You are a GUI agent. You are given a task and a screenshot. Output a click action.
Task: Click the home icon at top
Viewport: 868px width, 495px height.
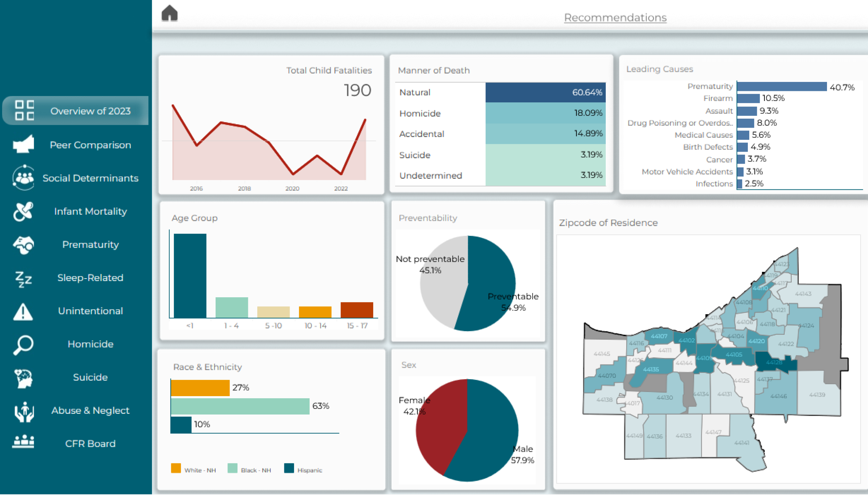pos(169,14)
